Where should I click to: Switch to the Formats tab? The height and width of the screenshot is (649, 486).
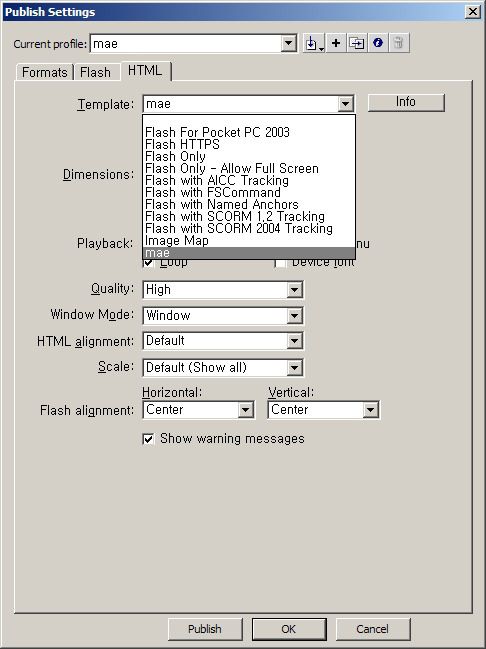coord(45,72)
